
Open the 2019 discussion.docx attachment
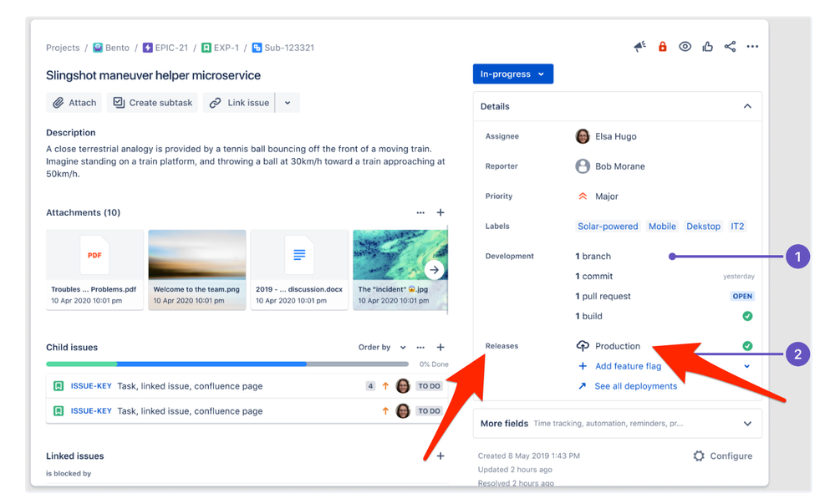[299, 270]
